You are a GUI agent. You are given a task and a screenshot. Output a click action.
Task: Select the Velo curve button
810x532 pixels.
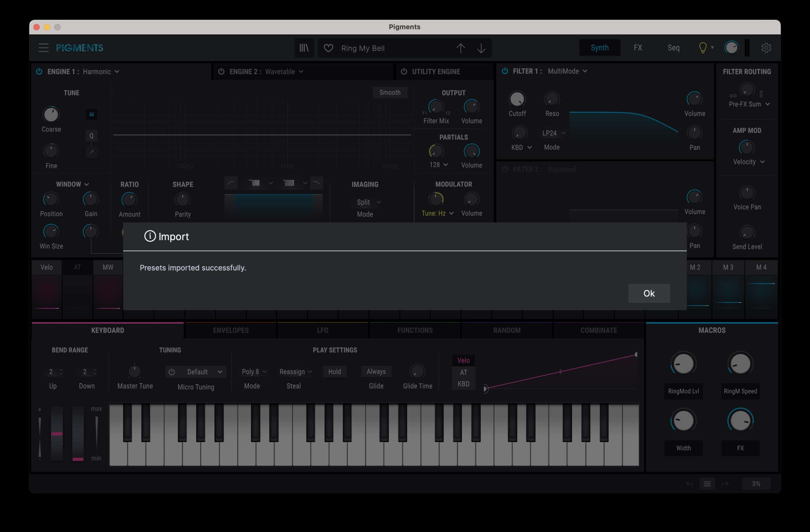point(463,360)
